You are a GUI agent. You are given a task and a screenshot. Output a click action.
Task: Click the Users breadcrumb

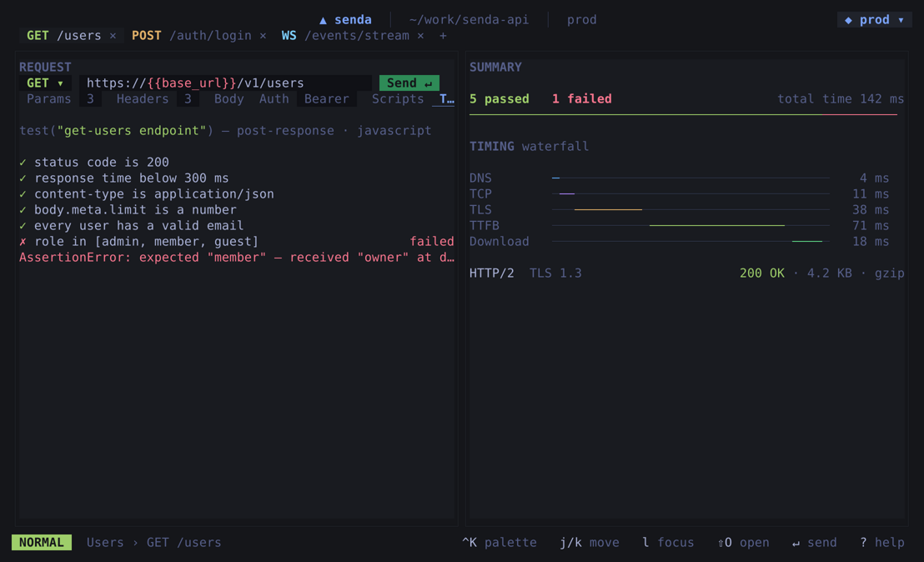click(105, 543)
